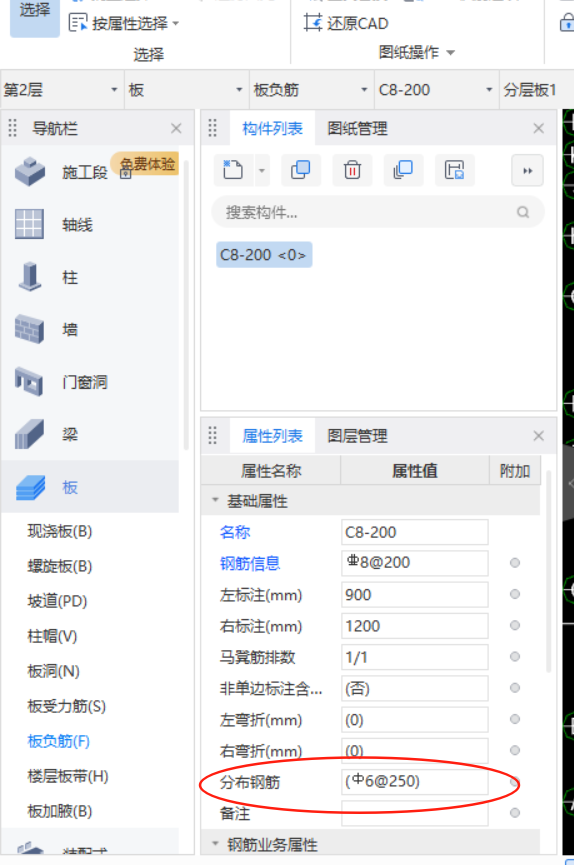Click the 钢筋信息 property link
Image resolution: width=574 pixels, height=865 pixels.
(x=250, y=563)
